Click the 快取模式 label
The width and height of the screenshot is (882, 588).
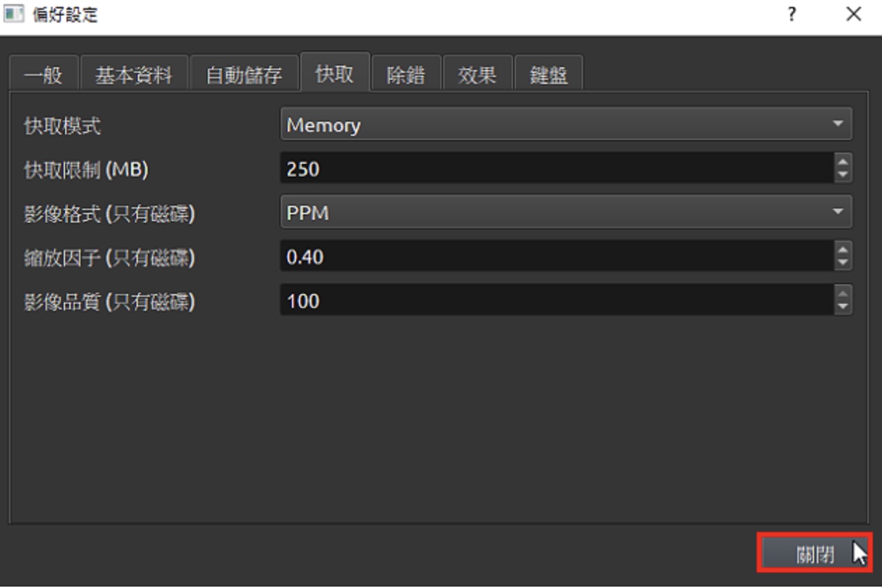(62, 125)
